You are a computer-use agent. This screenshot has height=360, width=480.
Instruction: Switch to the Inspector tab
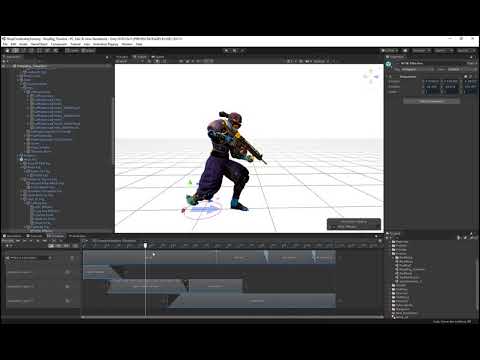(396, 57)
